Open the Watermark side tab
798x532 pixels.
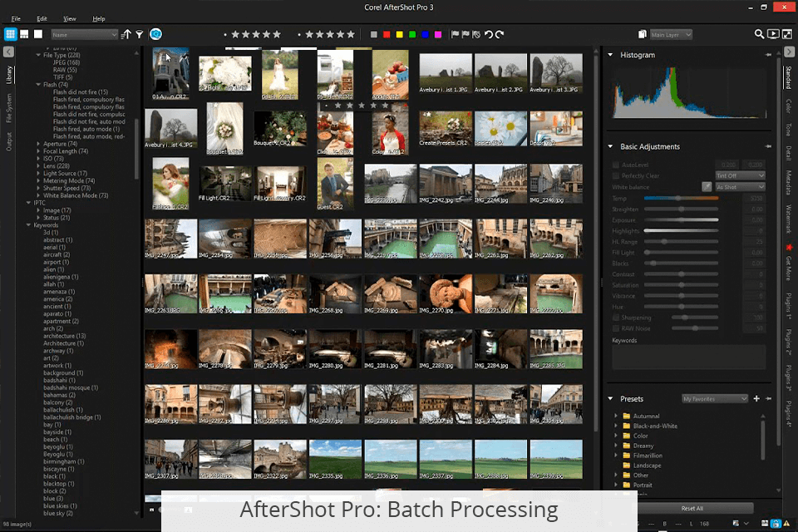789,219
